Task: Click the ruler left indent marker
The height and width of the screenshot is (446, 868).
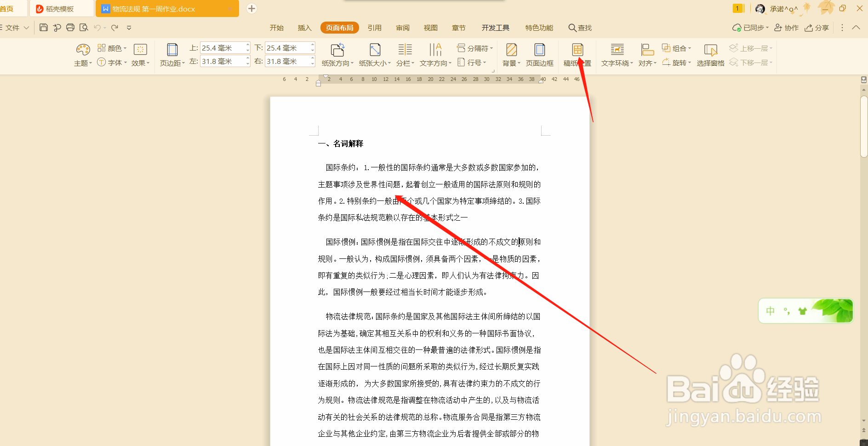Action: (x=318, y=84)
